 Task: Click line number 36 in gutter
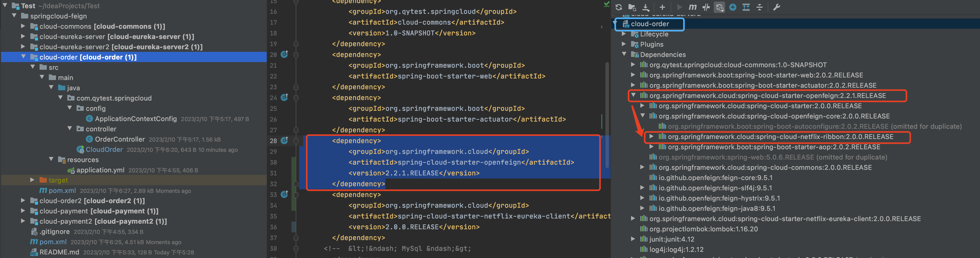(273, 227)
